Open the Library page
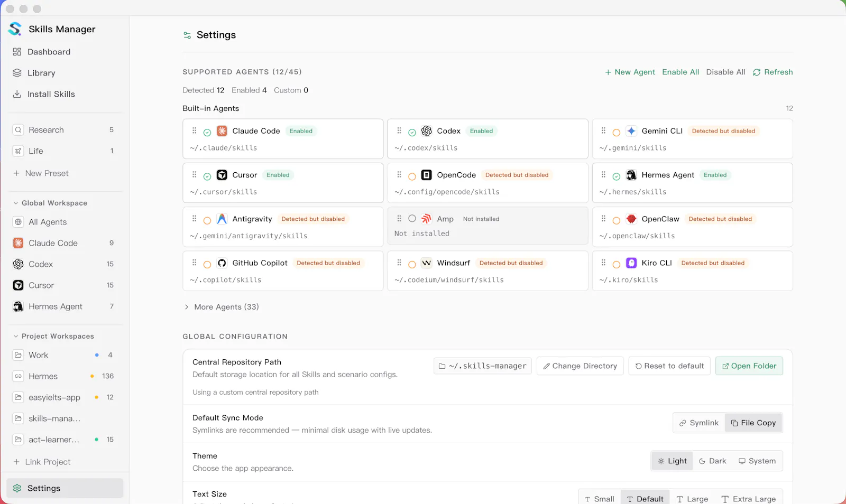Viewport: 846px width, 504px height. (65, 73)
